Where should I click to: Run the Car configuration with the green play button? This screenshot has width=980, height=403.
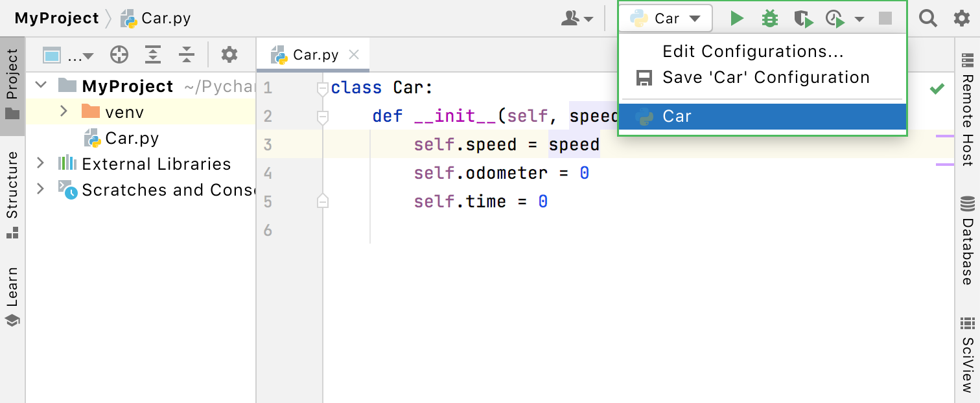click(737, 19)
